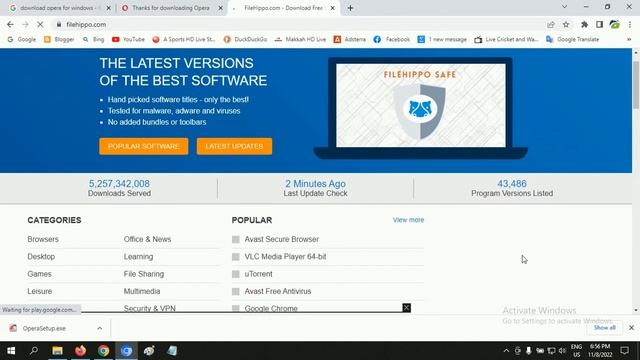Open VLC Media Player 64-bit link

285,256
